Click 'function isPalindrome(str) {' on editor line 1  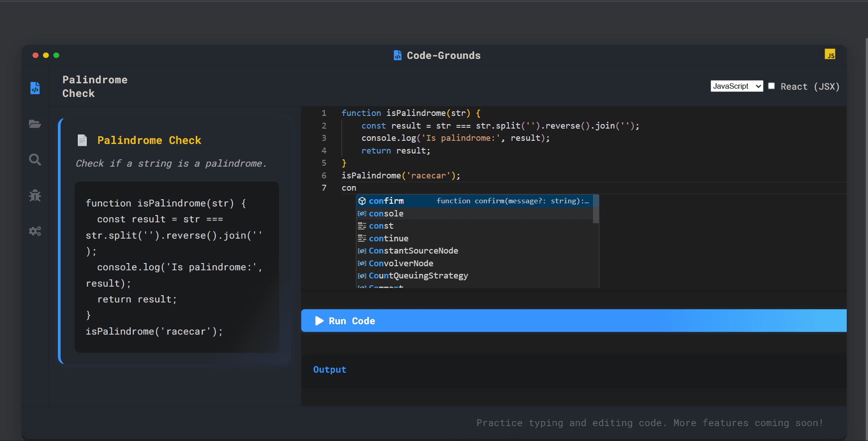point(411,113)
